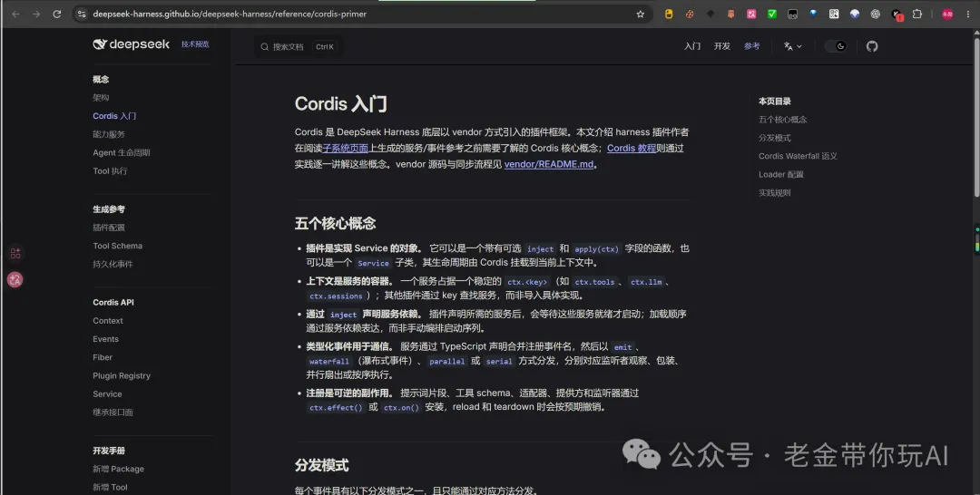Open 持久化事件 sidebar page

point(113,264)
